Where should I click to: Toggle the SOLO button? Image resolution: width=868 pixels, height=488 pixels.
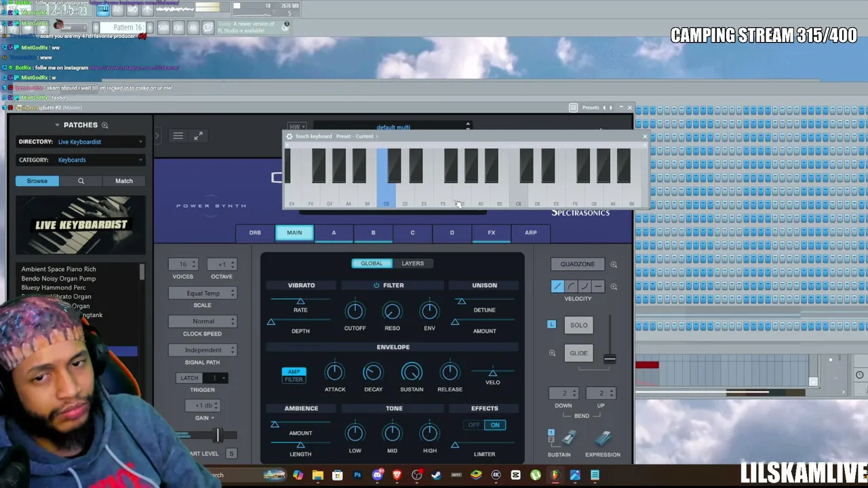[578, 325]
